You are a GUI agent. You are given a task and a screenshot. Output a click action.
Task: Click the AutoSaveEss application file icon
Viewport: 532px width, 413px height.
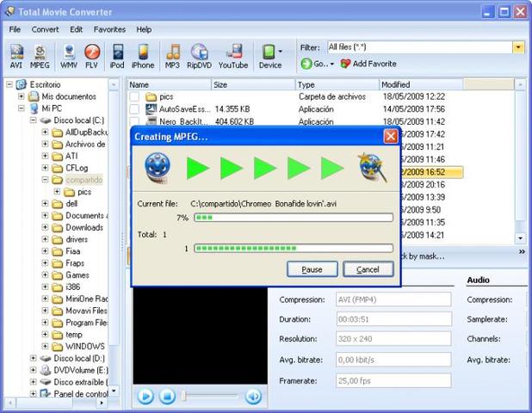coord(151,109)
